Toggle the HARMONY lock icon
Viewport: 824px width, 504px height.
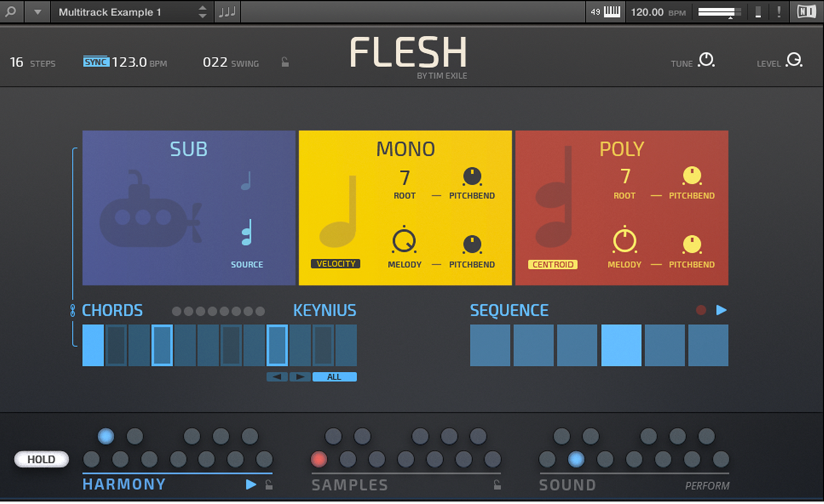pyautogui.click(x=268, y=485)
